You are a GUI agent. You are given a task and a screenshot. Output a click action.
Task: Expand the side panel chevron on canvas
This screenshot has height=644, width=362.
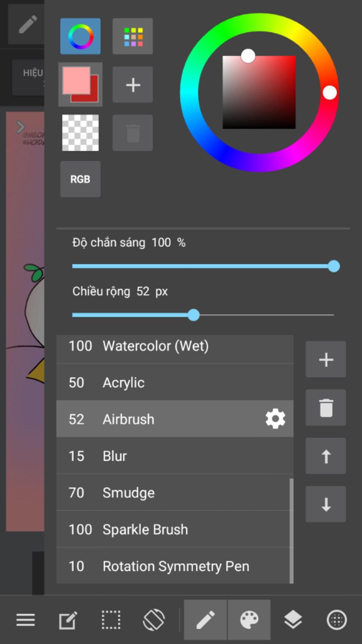pos(21,127)
